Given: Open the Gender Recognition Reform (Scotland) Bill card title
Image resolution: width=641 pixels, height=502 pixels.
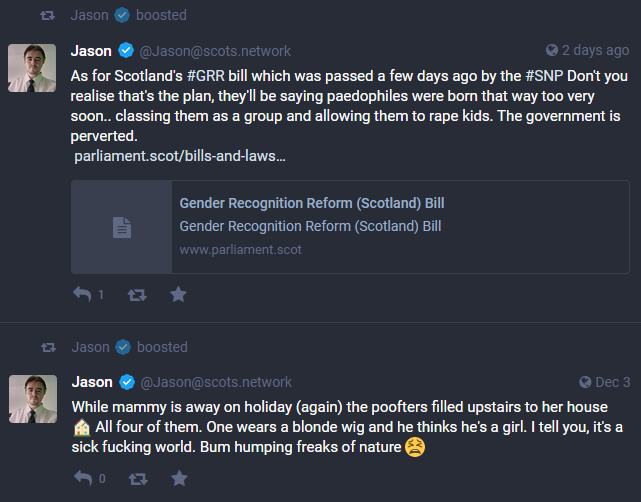Looking at the screenshot, I should click(311, 203).
